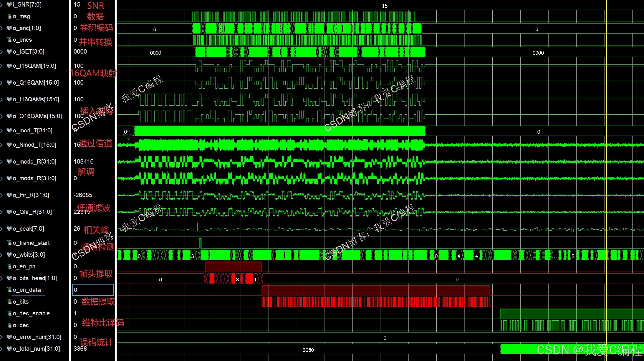Viewport: 644px width, 361px height.
Task: Click the o_peak[7:0] bus icon
Action: 9,229
